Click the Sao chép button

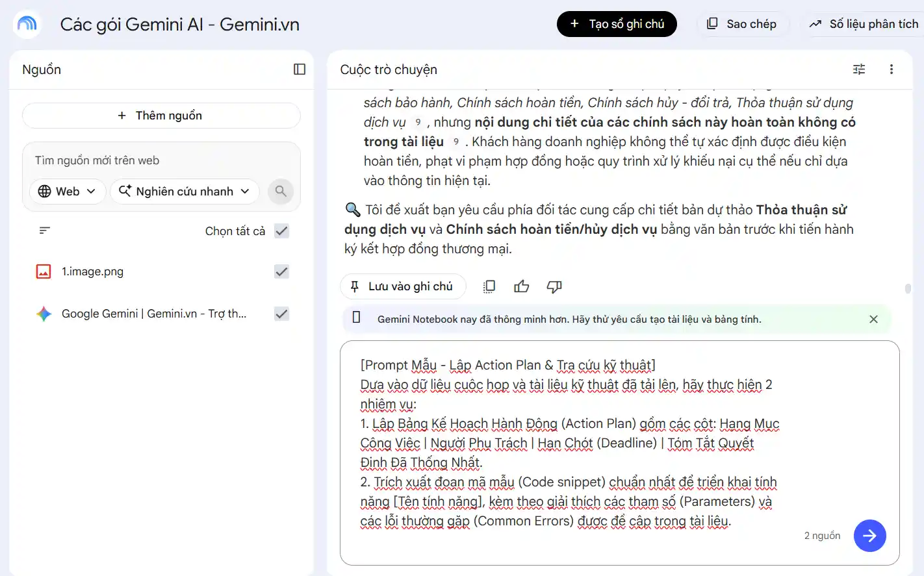[x=743, y=24]
